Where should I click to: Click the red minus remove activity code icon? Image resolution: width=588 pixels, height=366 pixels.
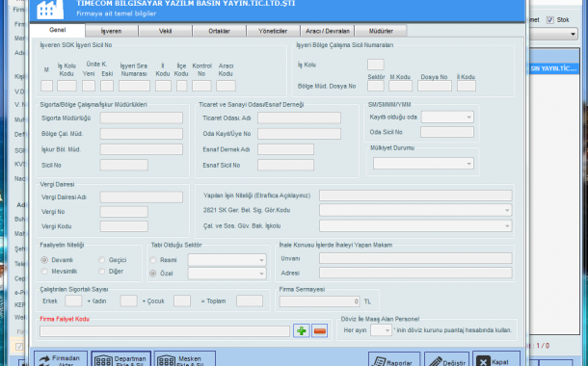319,330
